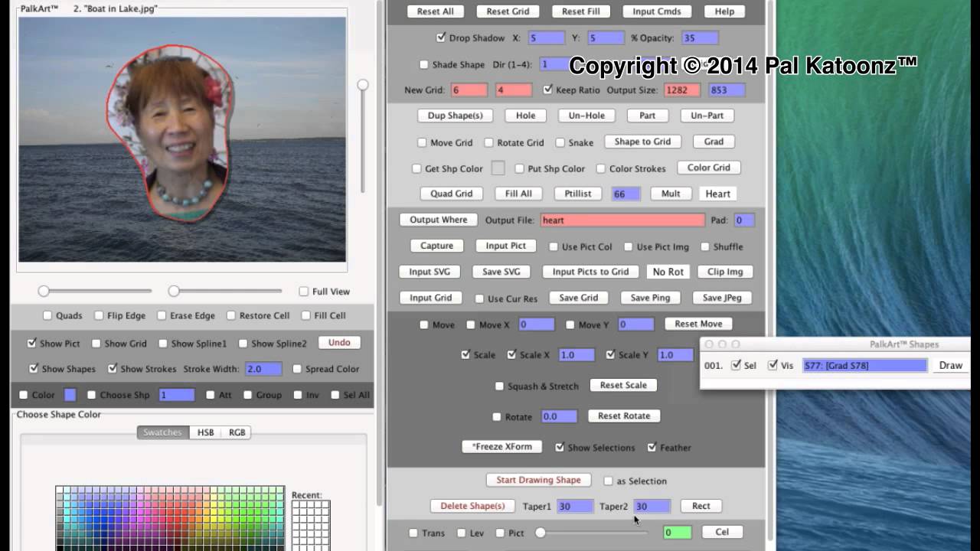
Task: Click the Freeze XForm button
Action: [502, 446]
